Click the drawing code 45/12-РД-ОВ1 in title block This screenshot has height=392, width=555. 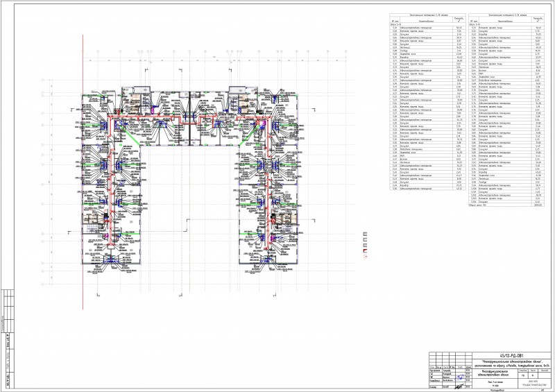click(510, 355)
